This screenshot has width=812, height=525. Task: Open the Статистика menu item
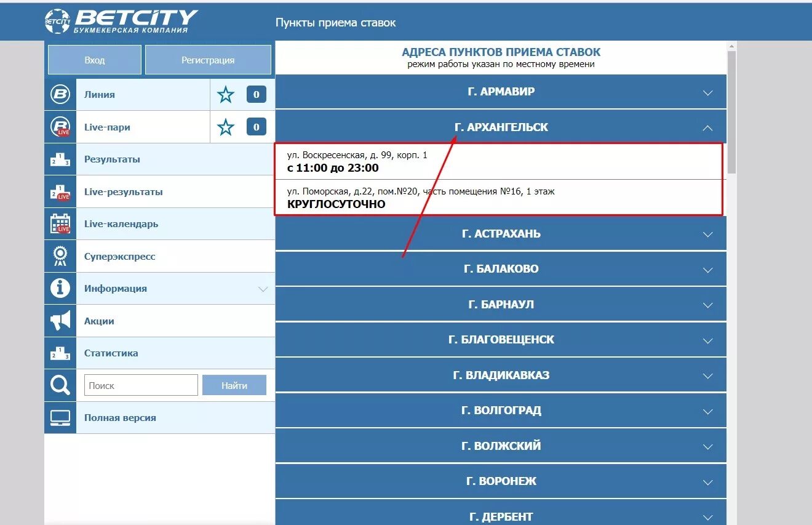click(175, 353)
